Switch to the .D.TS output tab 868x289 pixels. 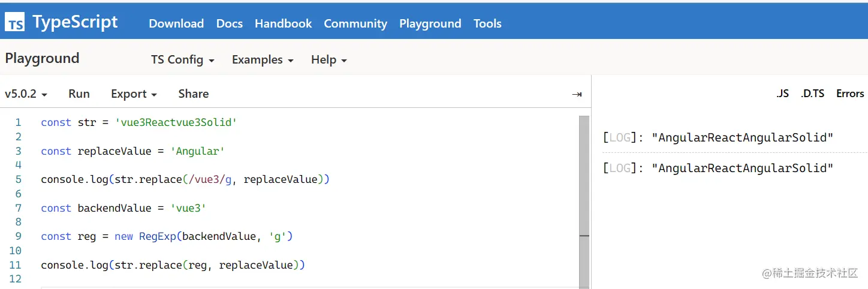click(x=812, y=94)
